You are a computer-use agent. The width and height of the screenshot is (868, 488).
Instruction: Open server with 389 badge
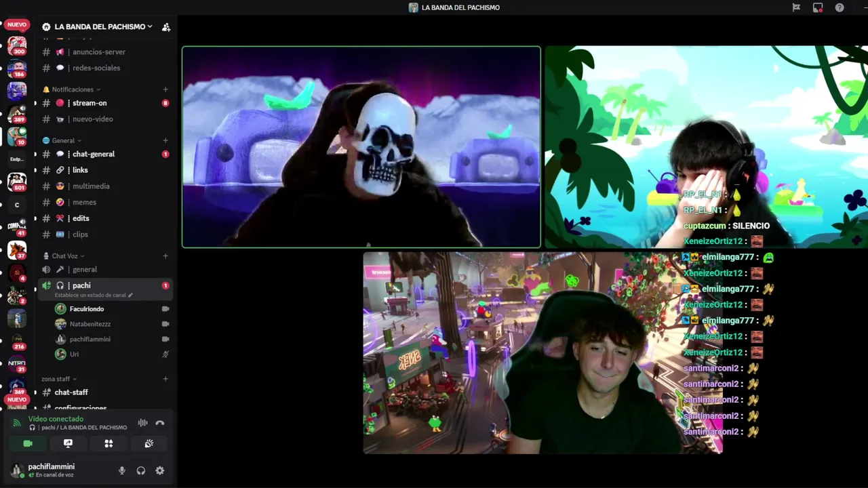point(17,114)
